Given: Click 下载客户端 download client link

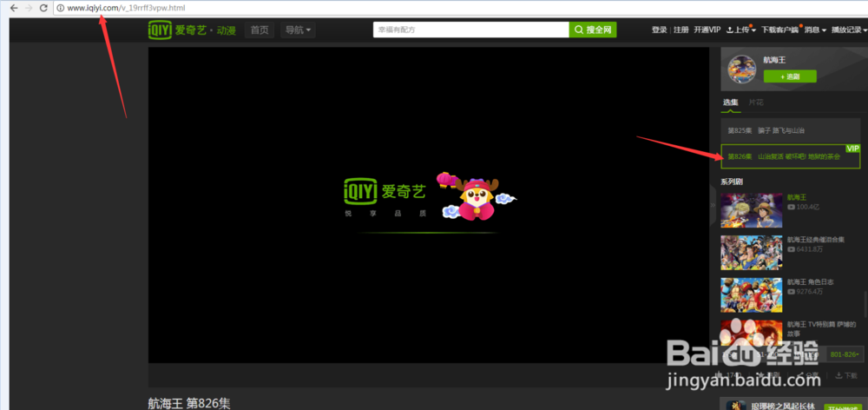Looking at the screenshot, I should [780, 30].
